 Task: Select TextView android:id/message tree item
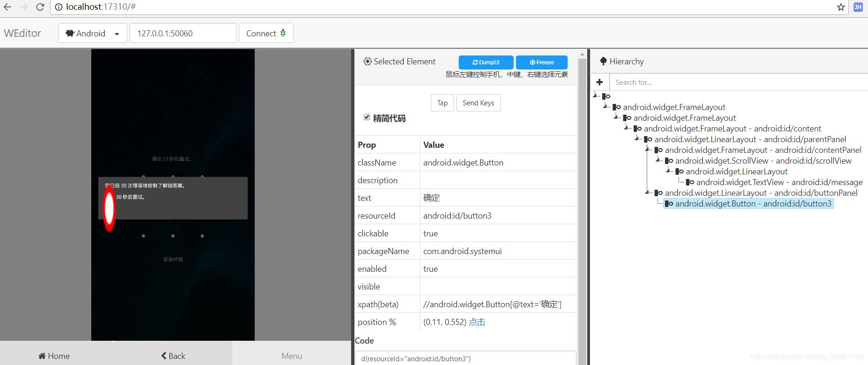click(x=779, y=182)
